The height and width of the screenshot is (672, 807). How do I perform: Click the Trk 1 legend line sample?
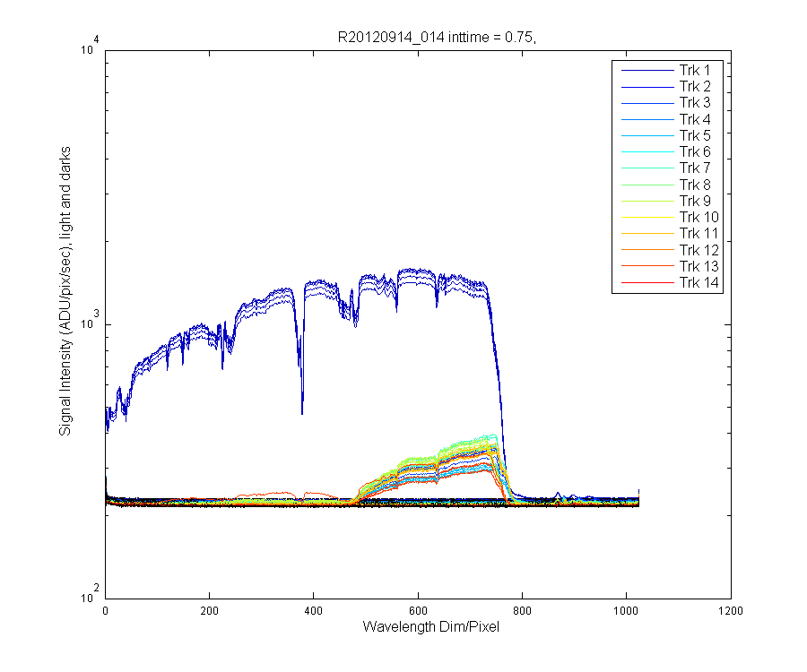pos(647,71)
